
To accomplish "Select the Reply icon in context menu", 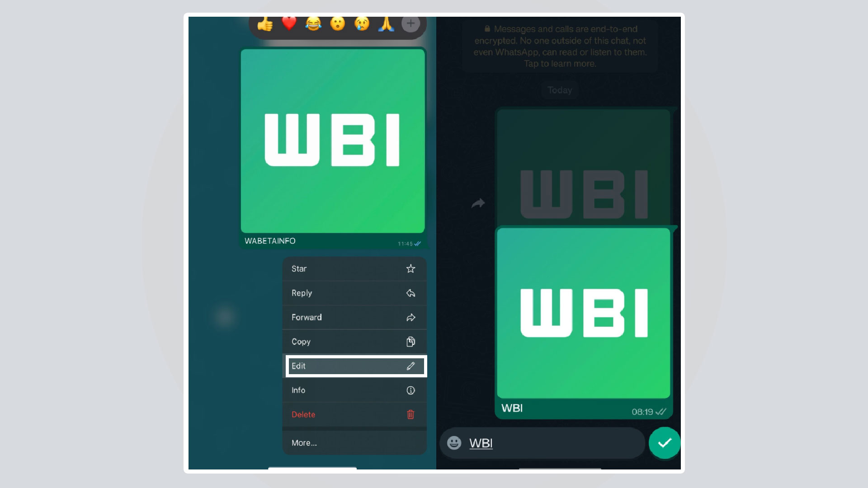I will coord(410,292).
